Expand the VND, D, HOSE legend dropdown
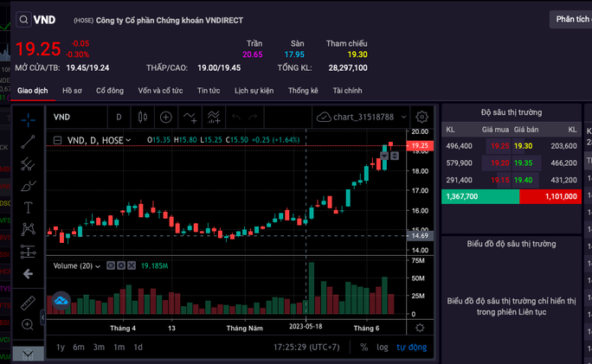The width and height of the screenshot is (592, 364). (x=128, y=139)
